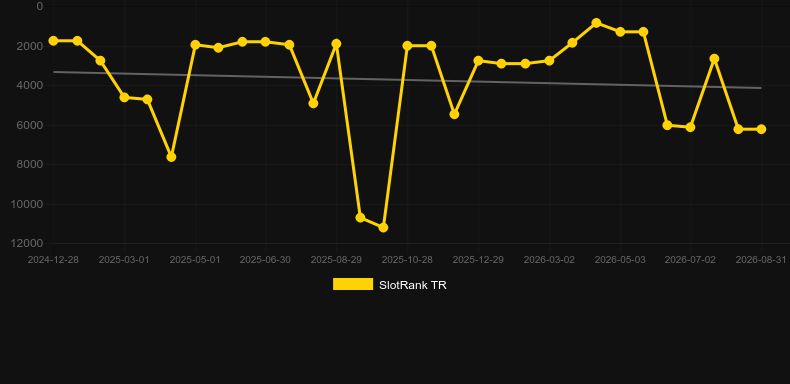The image size is (790, 384).
Task: Click the 2025-12-29 x-axis label
Action: [x=478, y=260]
